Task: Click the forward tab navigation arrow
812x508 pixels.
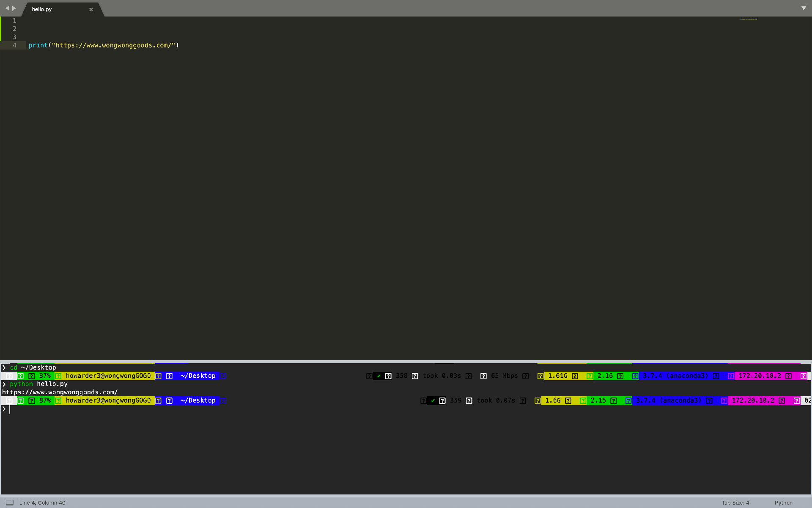Action: (14, 8)
